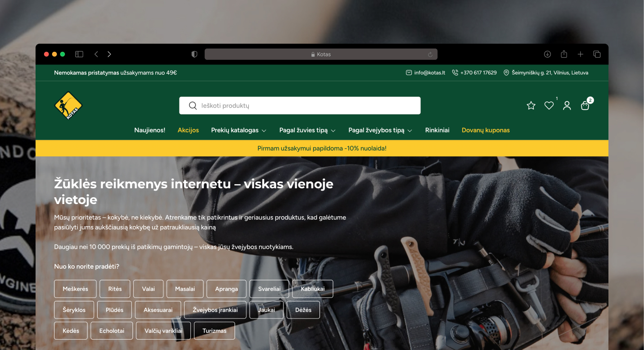The width and height of the screenshot is (644, 350).
Task: Select the Kabliukai category button
Action: tap(313, 289)
